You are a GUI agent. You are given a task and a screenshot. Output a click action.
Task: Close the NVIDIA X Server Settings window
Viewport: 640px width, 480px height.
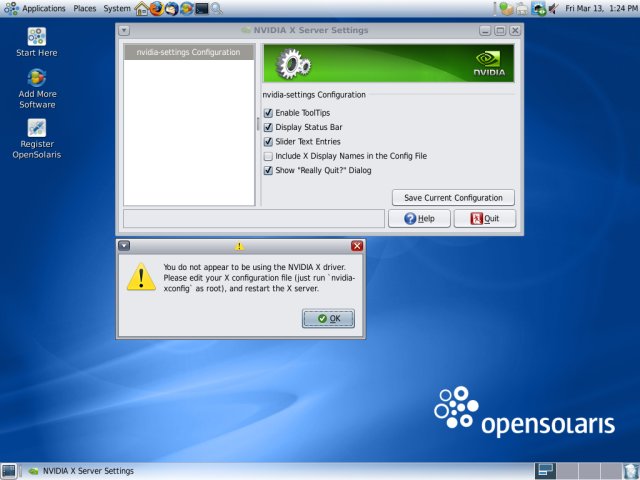[515, 30]
